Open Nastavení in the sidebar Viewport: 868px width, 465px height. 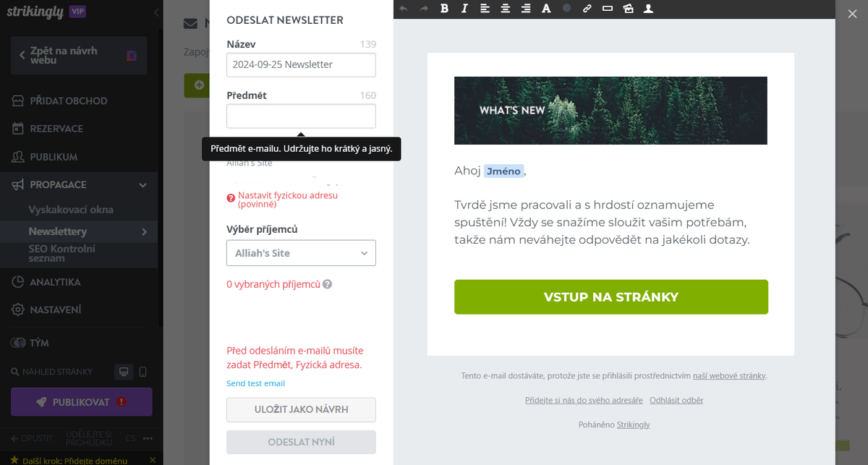[x=55, y=310]
